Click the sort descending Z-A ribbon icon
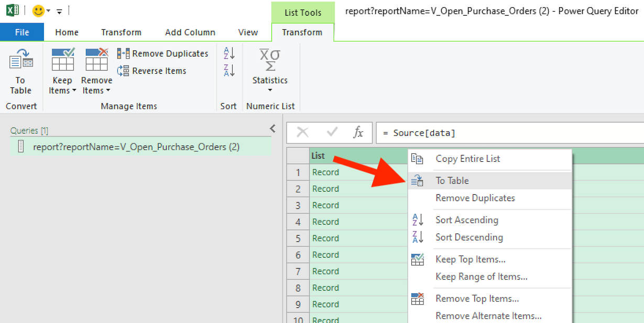The image size is (644, 323). pos(229,70)
